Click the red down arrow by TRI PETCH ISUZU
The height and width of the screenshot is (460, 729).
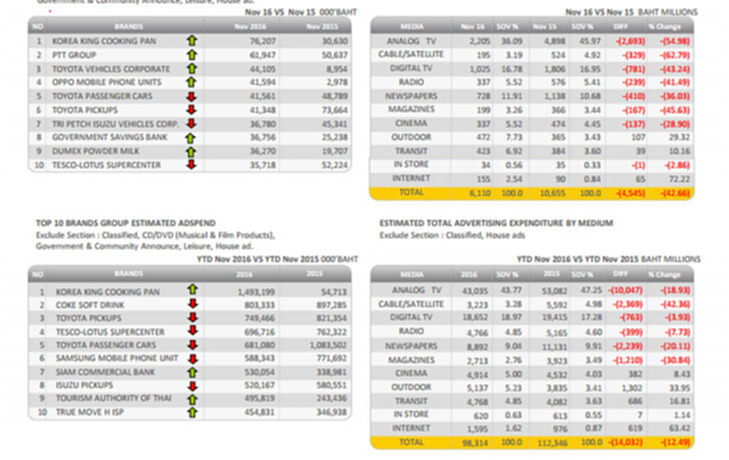pyautogui.click(x=191, y=123)
